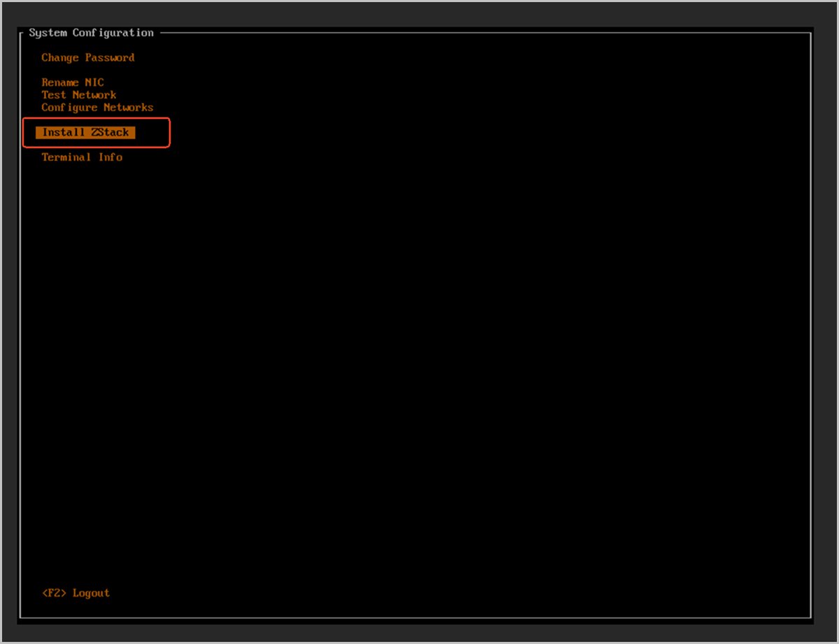Open Configure Networks entry
This screenshot has height=644, width=839.
tap(97, 108)
